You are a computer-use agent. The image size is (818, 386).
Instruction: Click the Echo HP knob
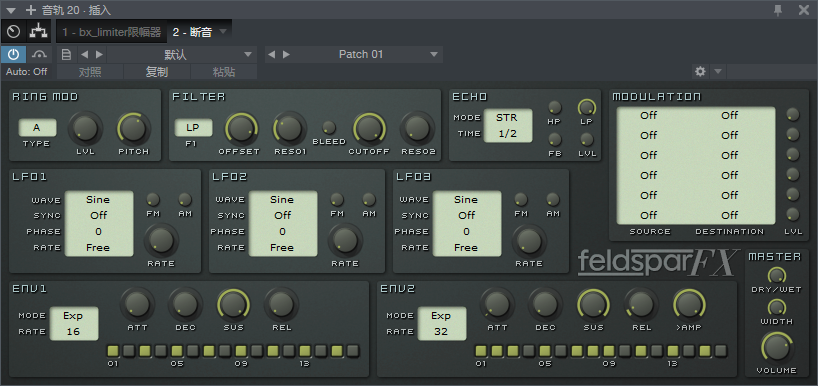pos(555,108)
